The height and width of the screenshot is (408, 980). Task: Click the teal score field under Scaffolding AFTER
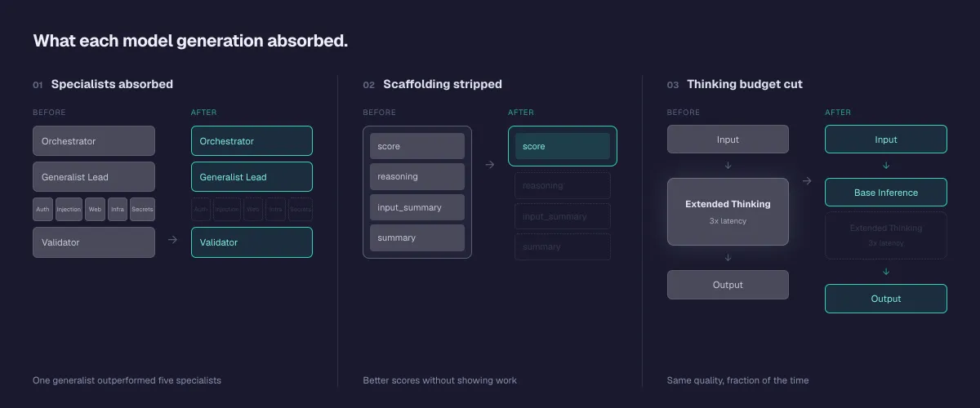tap(563, 146)
